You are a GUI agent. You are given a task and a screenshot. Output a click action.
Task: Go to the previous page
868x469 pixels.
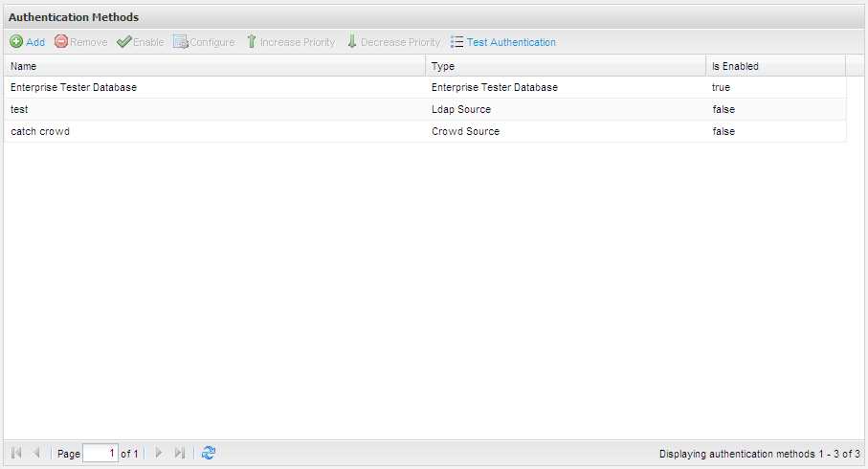click(x=36, y=453)
